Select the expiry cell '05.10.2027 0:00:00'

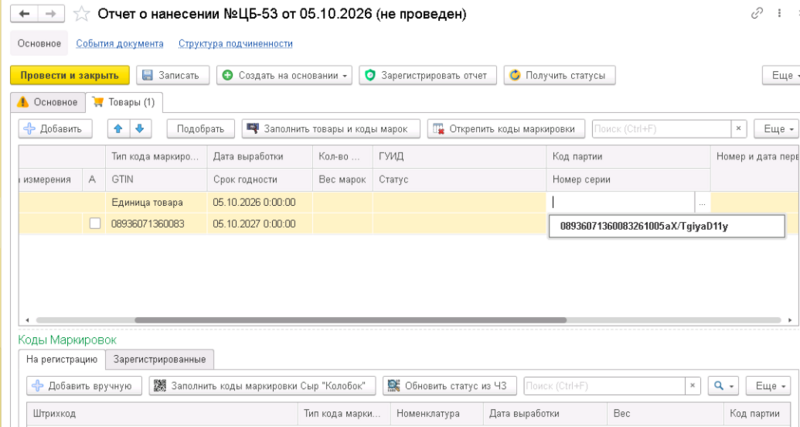point(260,224)
